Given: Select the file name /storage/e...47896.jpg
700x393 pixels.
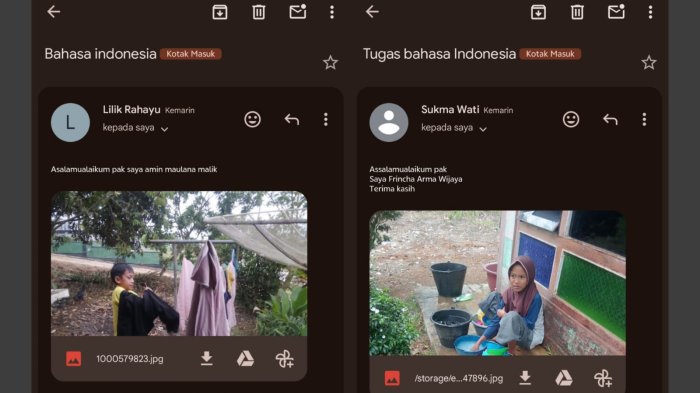Looking at the screenshot, I should pos(459,379).
